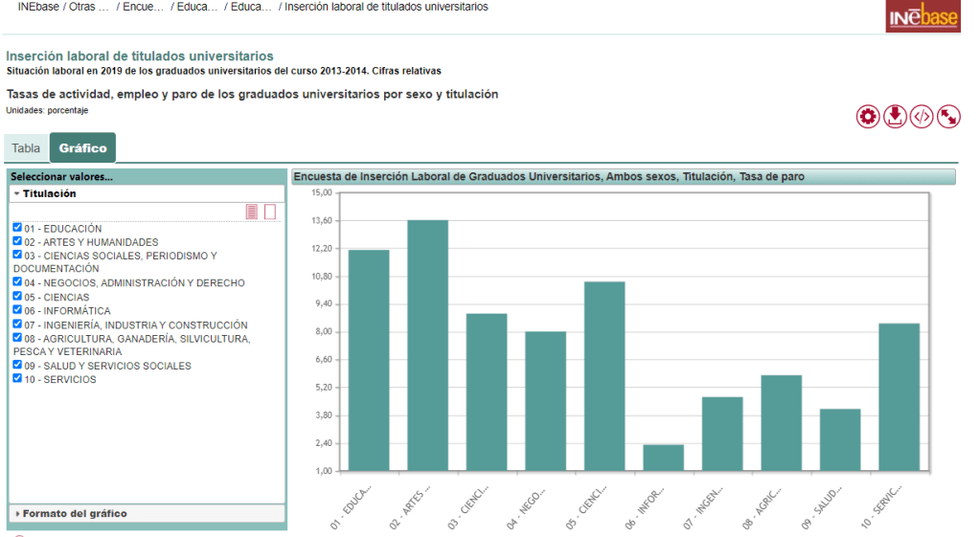The image size is (980, 537).
Task: Uncheck the 01 - EDUCACIÓN checkbox
Action: 18,228
